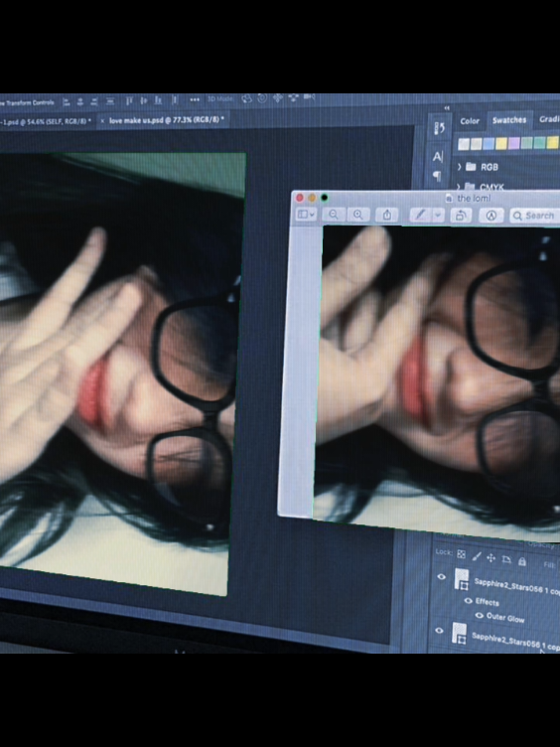Align vertical centers in options bar
Screen dimensions: 560x747
pos(144,100)
